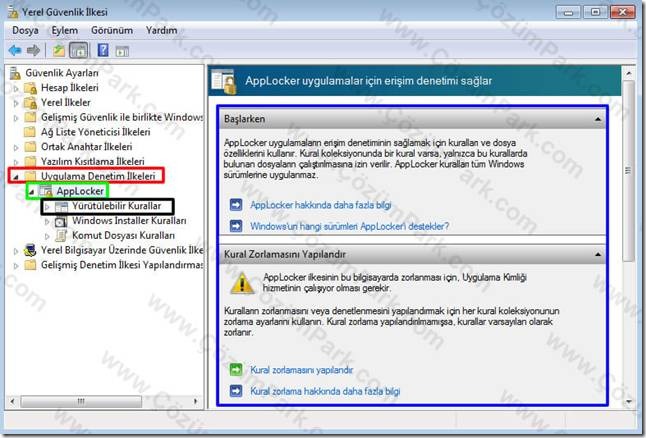Viewport: 646px width, 438px height.
Task: Select Windows Installer Kuralları label
Action: click(x=129, y=220)
